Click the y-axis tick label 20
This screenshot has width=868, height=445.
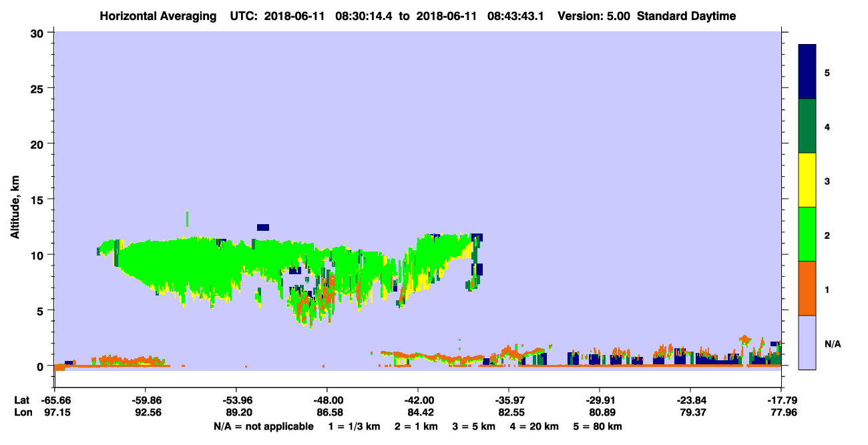click(x=39, y=143)
